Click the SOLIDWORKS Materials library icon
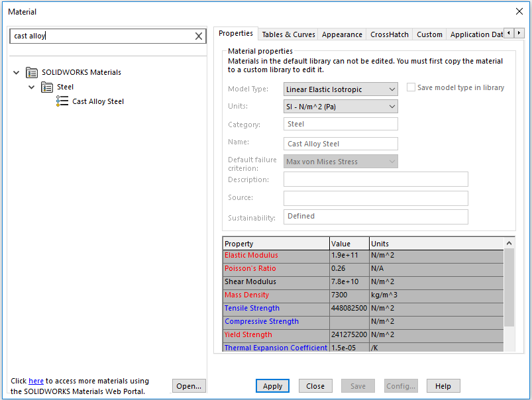 point(32,72)
